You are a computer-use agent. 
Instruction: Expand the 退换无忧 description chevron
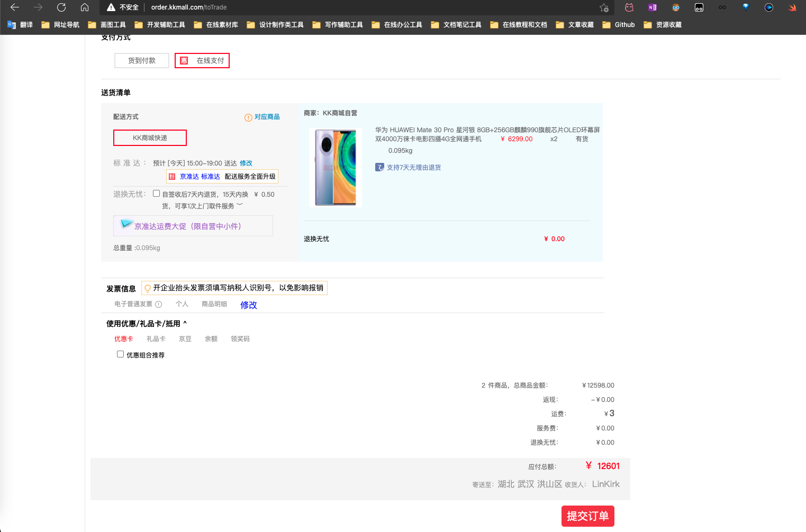(x=240, y=205)
